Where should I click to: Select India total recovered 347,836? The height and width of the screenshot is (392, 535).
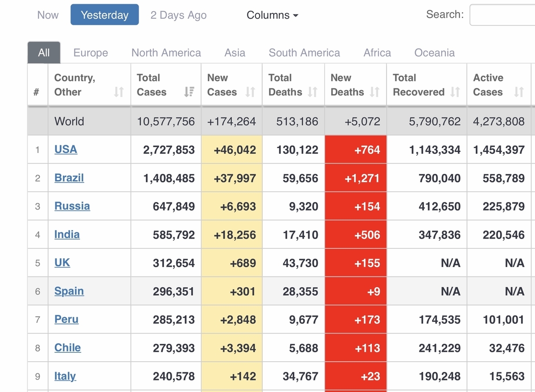[440, 235]
